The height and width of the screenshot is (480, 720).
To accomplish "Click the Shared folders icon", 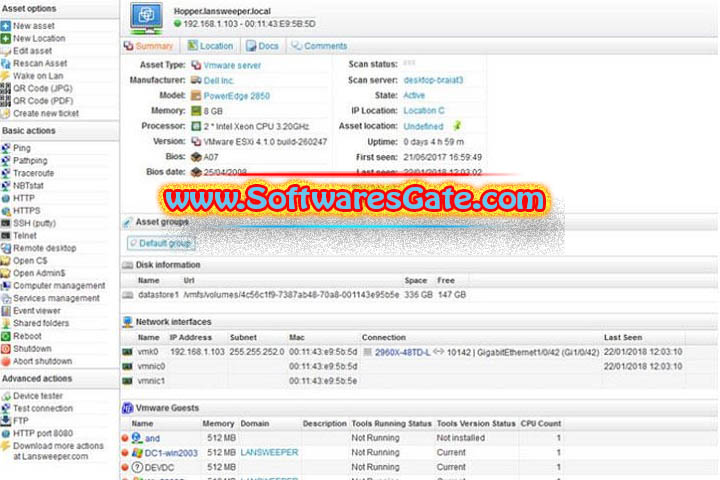I will point(6,323).
